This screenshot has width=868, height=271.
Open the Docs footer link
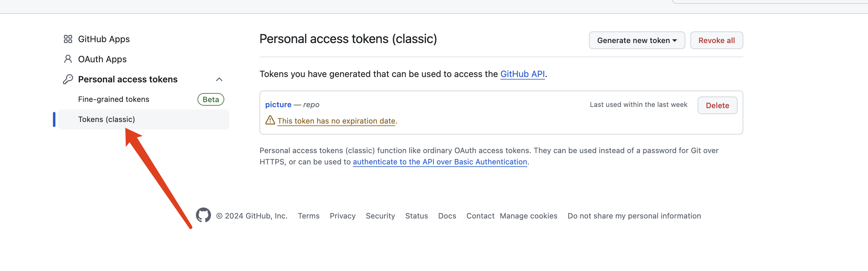tap(447, 216)
